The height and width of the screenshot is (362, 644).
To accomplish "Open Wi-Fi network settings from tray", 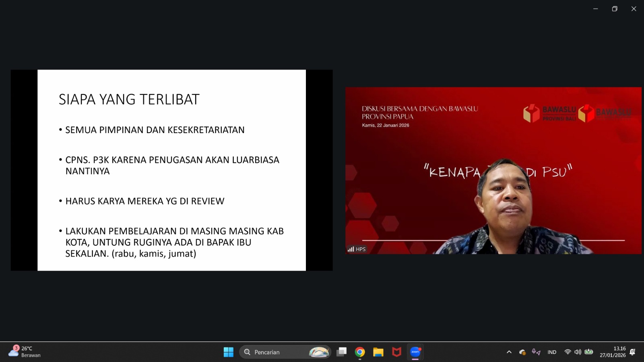I will [x=568, y=352].
